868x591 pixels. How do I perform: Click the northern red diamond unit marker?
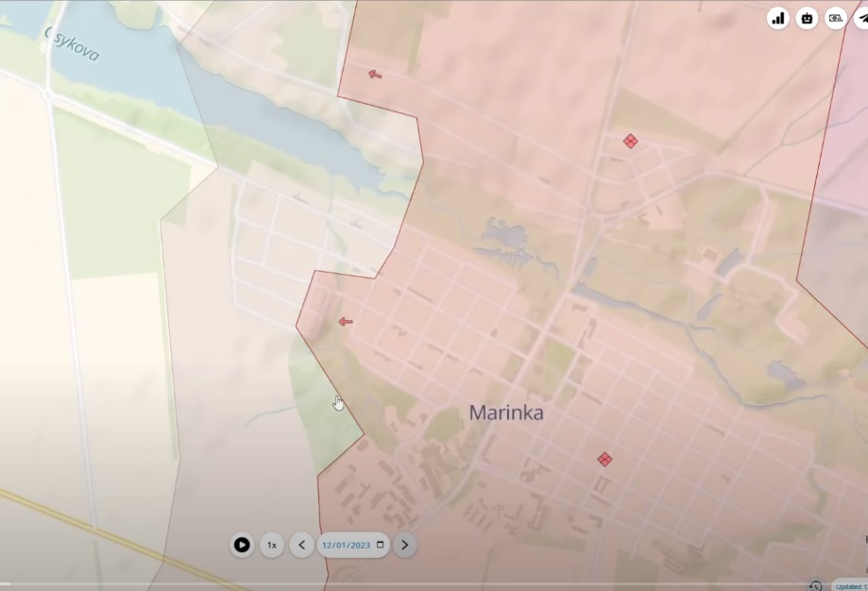point(630,141)
